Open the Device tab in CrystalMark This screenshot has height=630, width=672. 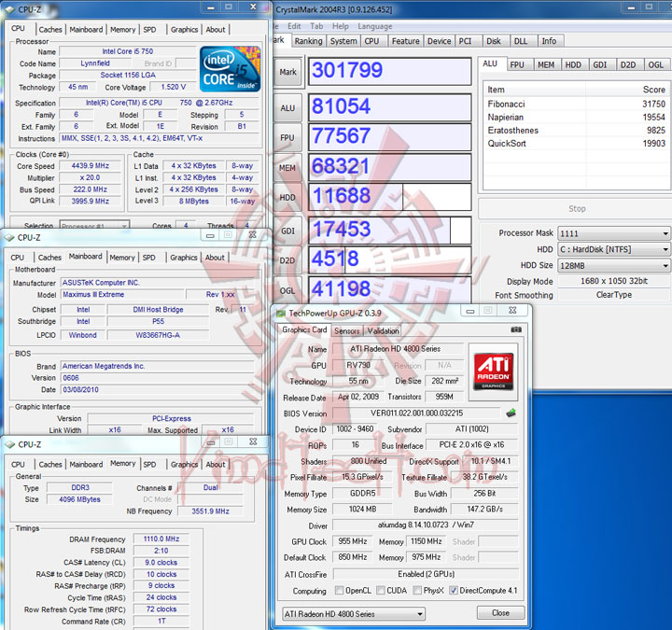440,41
